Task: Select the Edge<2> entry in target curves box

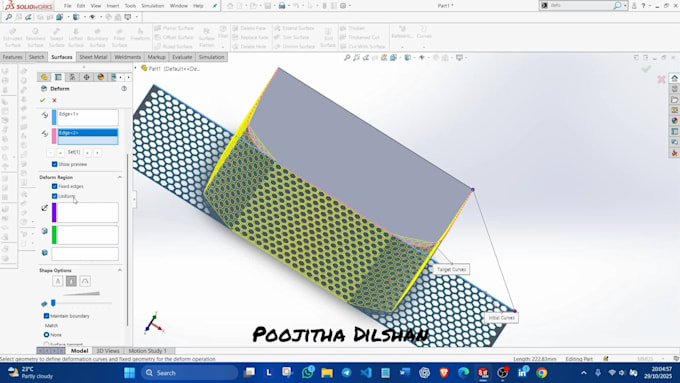Action: click(88, 133)
